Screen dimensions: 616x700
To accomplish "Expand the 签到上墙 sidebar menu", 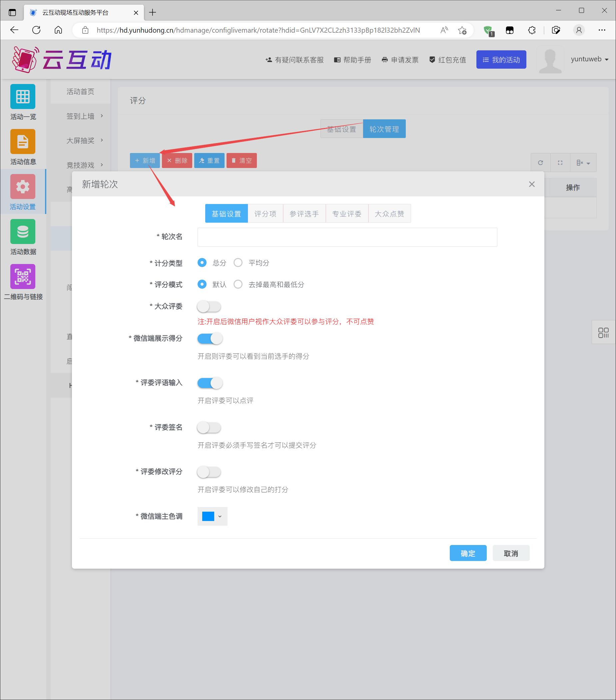I will click(x=85, y=116).
